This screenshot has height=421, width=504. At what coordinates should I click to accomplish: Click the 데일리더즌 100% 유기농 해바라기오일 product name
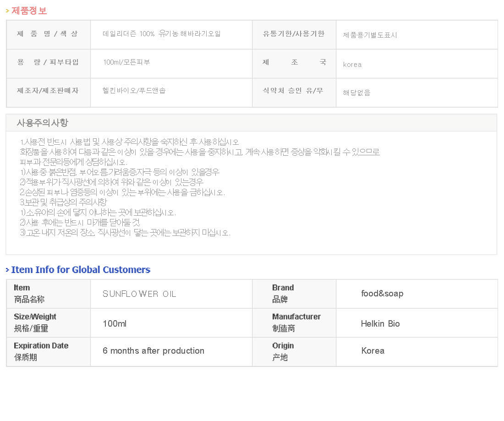coord(162,34)
